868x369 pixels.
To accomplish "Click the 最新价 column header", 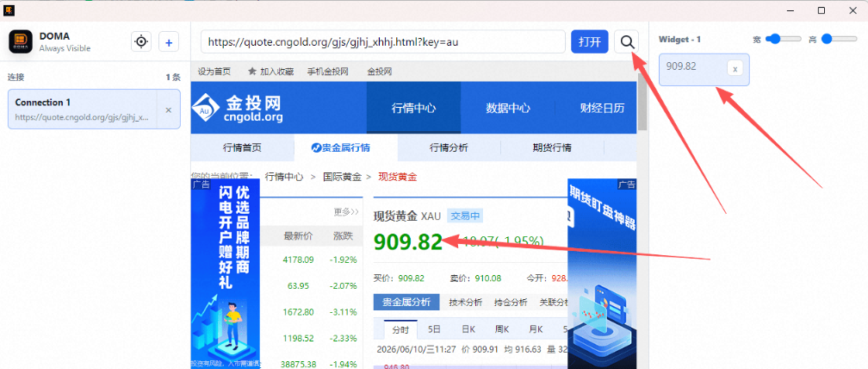I will click(x=298, y=236).
